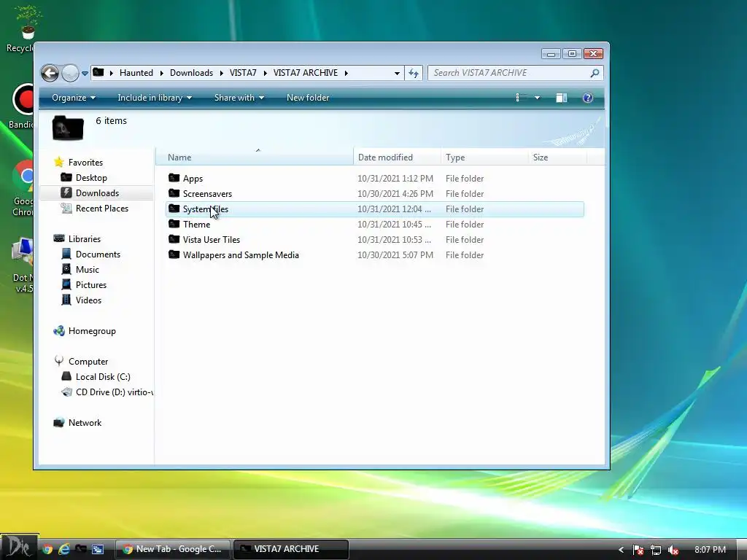Click the New folder button

coord(308,98)
